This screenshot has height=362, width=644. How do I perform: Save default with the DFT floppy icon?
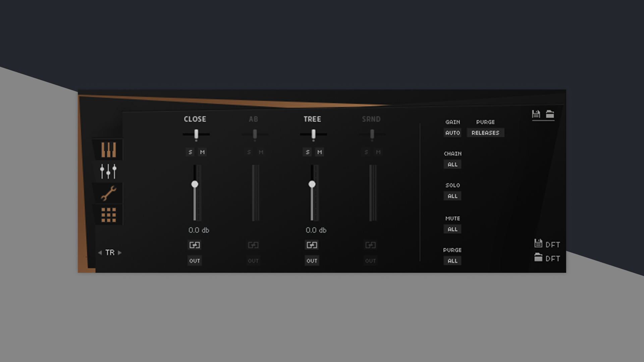pyautogui.click(x=538, y=244)
